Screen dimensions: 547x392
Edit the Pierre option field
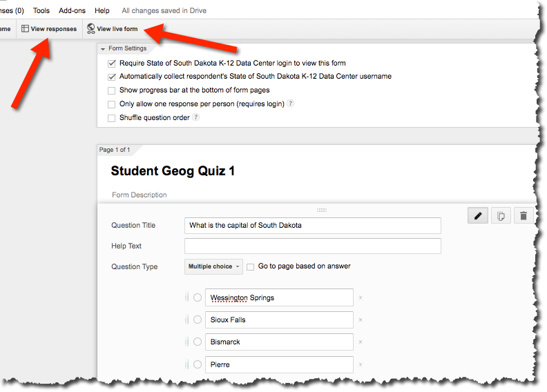(x=279, y=364)
